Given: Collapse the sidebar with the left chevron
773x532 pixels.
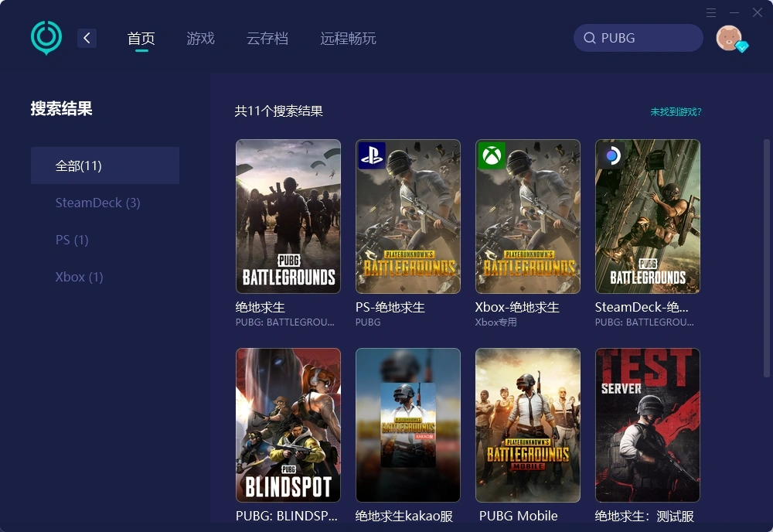Looking at the screenshot, I should click(x=87, y=38).
